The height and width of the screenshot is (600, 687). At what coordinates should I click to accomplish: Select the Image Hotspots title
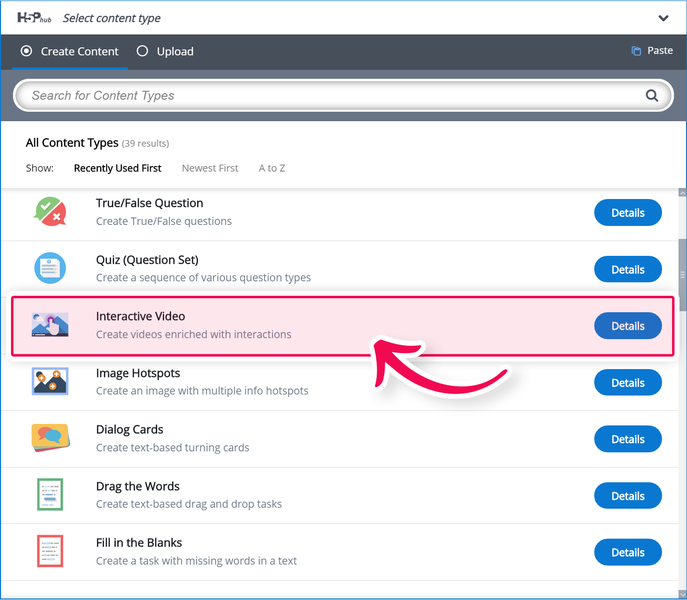pyautogui.click(x=138, y=373)
